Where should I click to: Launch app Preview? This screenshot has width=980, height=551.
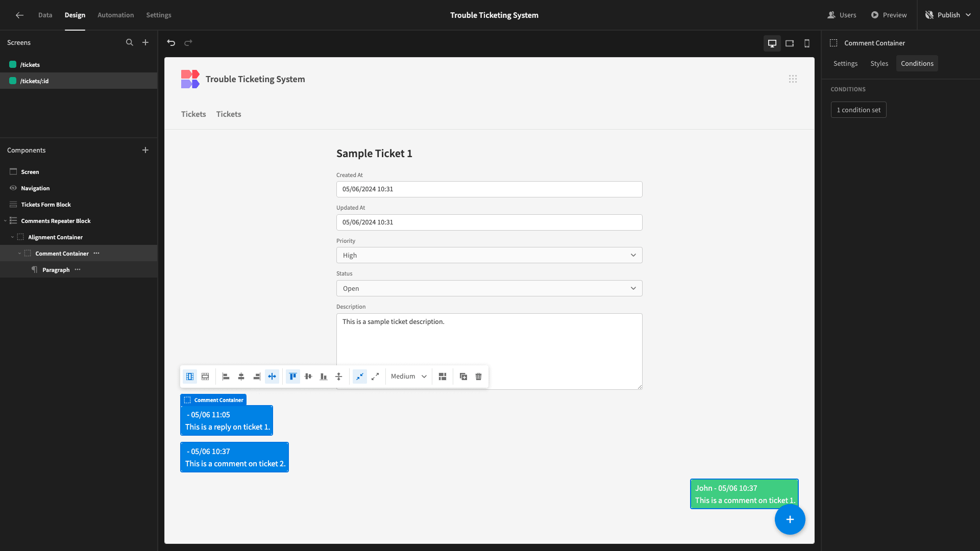click(x=889, y=15)
